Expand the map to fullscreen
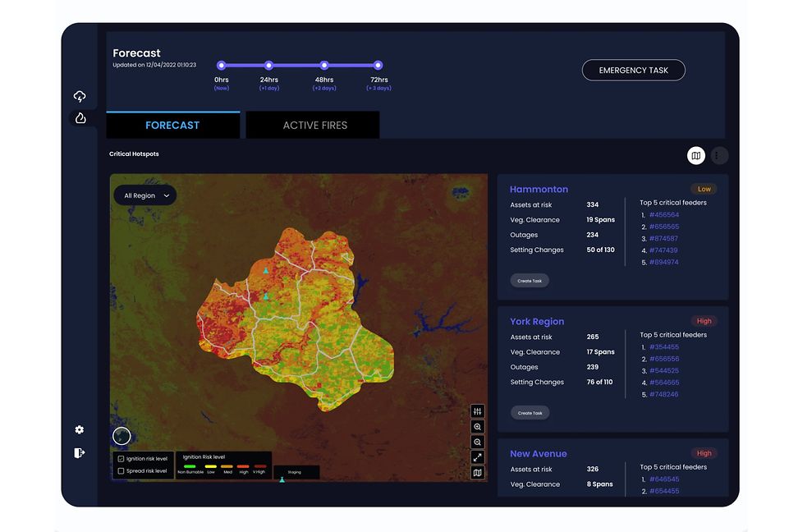The width and height of the screenshot is (798, 532). coord(478,457)
